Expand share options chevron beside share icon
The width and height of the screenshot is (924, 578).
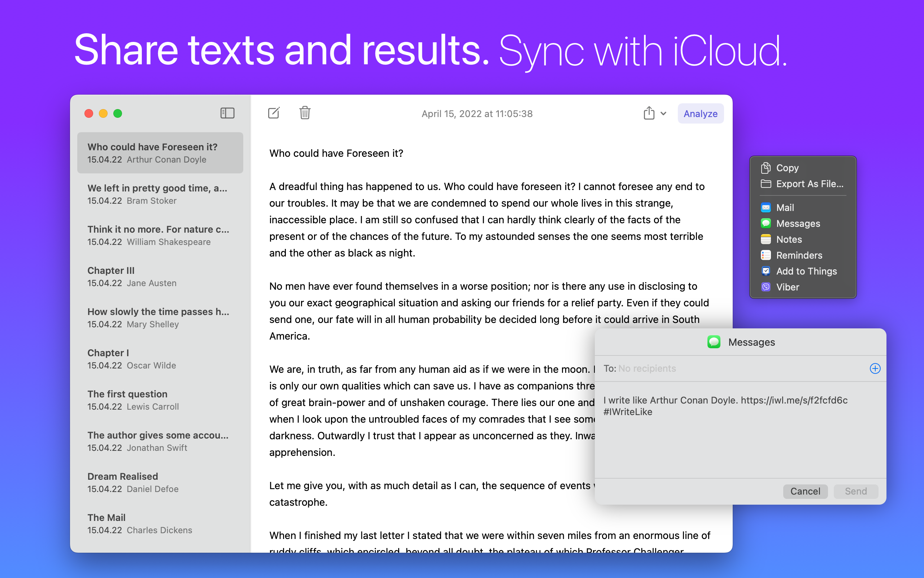point(664,113)
